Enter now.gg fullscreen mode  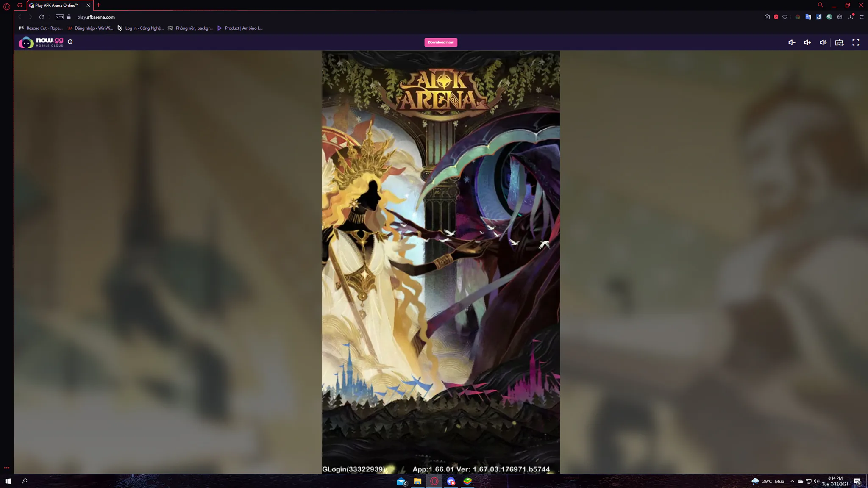[x=856, y=42]
